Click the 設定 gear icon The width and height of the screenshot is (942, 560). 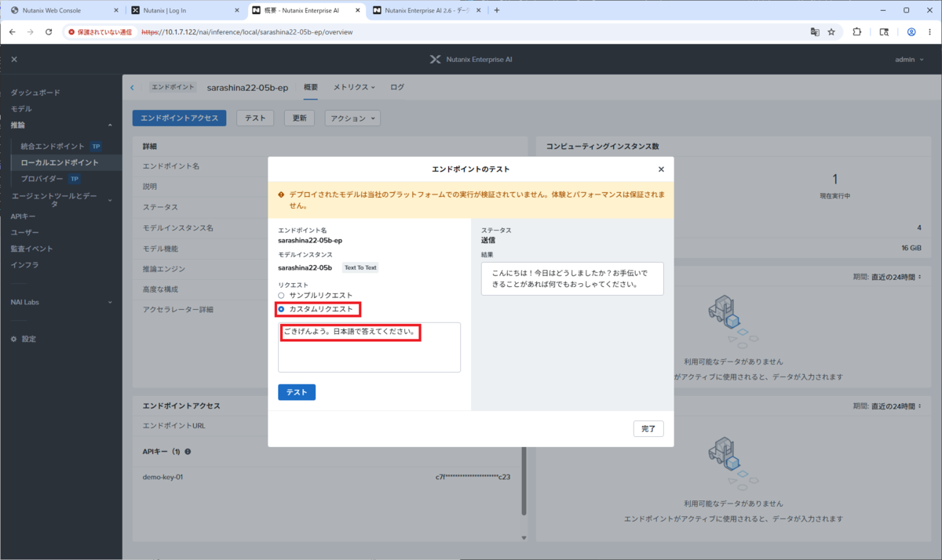tap(13, 339)
